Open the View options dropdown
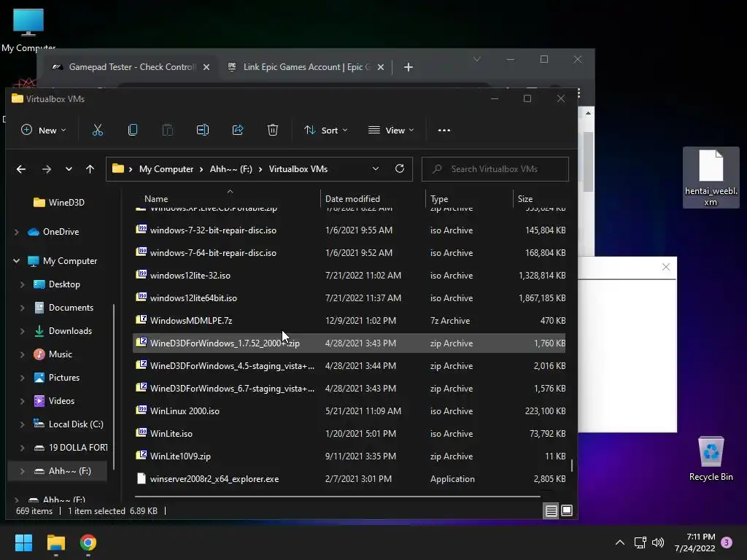747x560 pixels. click(x=391, y=130)
